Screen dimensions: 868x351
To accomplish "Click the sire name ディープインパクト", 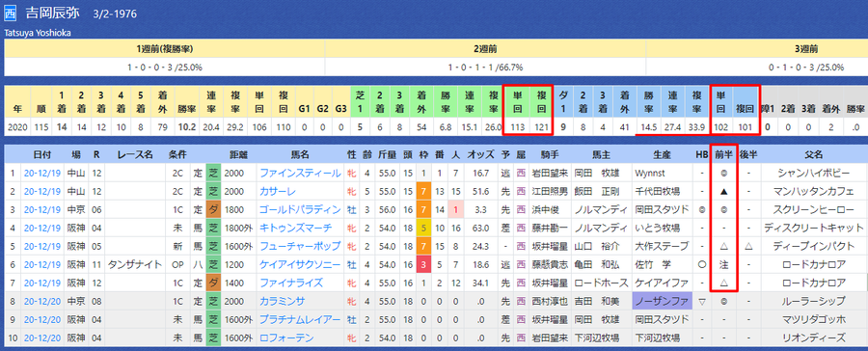I will point(814,246).
